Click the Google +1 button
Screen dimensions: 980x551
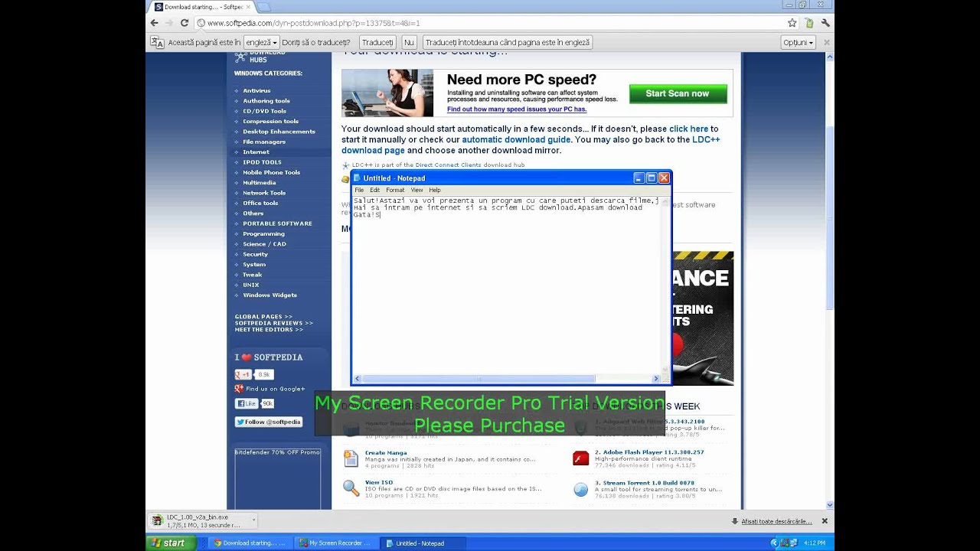click(x=243, y=374)
